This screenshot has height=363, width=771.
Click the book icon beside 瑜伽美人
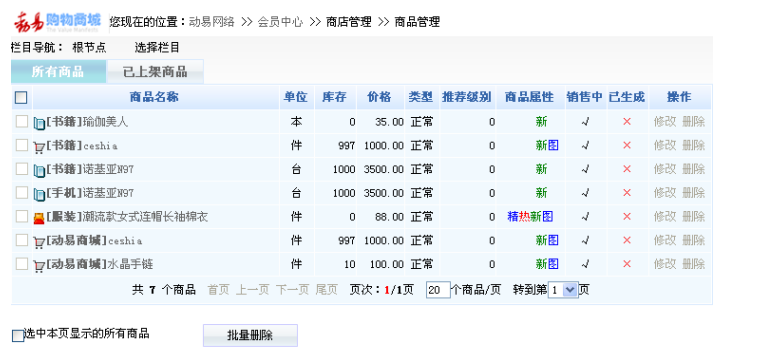[39, 123]
